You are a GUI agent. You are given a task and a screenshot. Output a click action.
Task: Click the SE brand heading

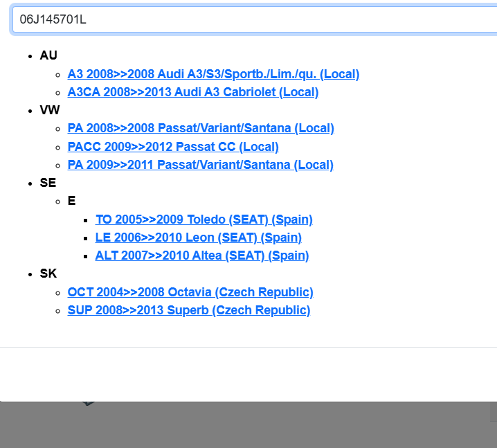pos(48,183)
